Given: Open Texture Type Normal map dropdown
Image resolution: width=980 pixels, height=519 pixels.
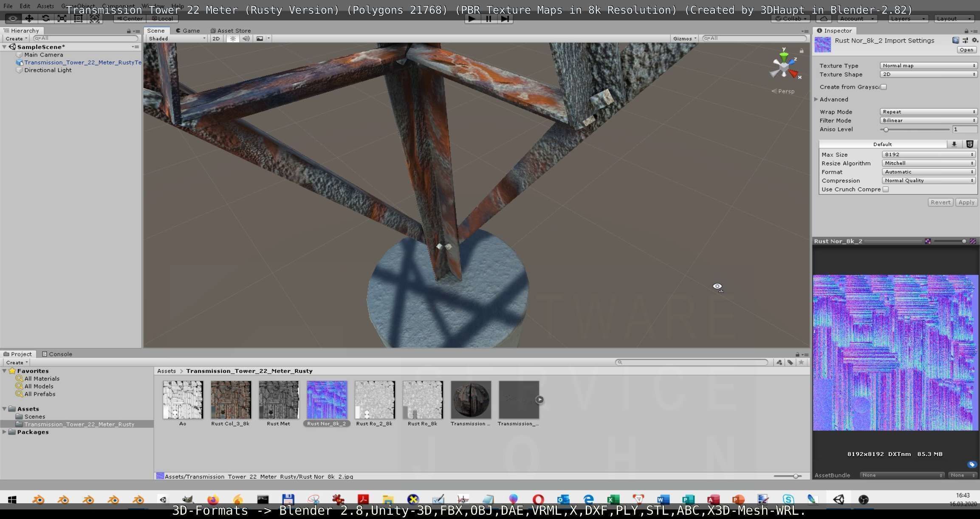Looking at the screenshot, I should click(x=929, y=65).
